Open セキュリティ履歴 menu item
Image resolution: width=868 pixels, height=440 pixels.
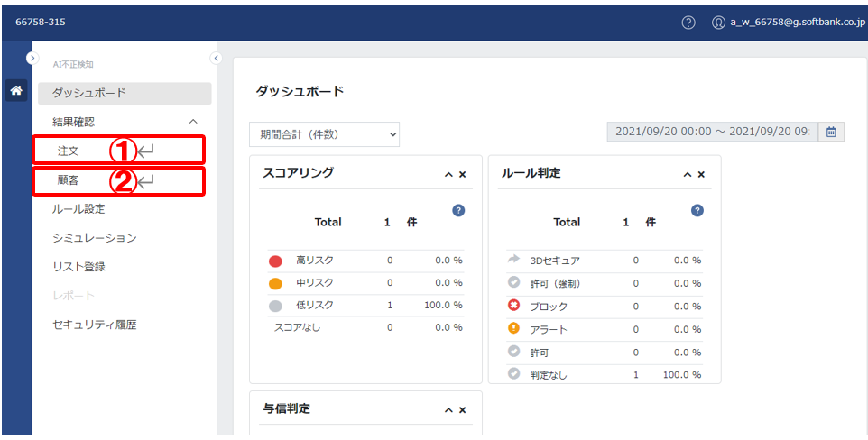click(95, 325)
